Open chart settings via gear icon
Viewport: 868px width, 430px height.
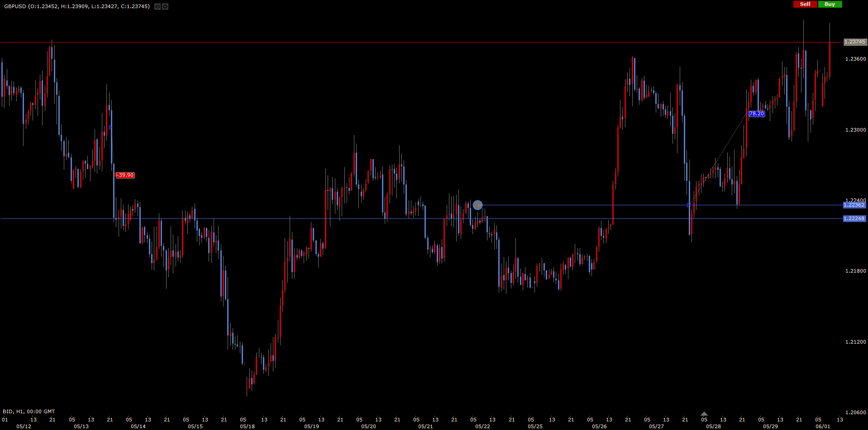(x=165, y=6)
